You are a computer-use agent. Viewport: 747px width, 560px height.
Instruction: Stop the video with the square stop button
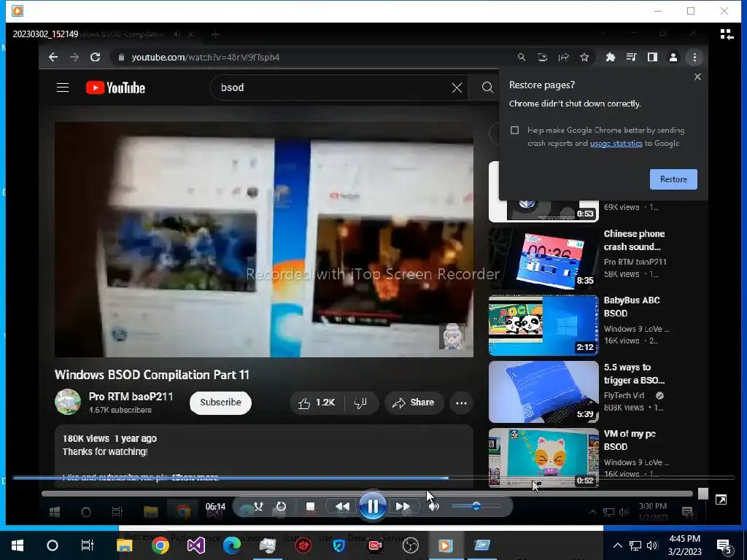310,506
